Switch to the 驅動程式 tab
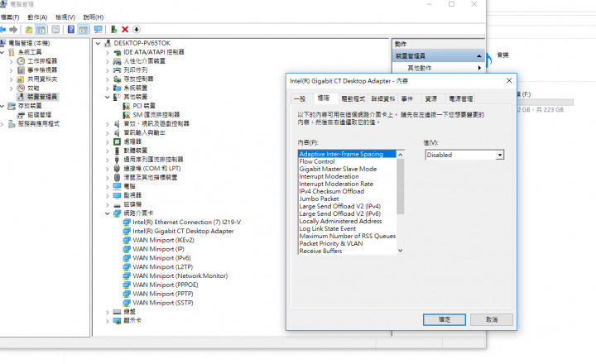This screenshot has width=596, height=364. [x=353, y=98]
